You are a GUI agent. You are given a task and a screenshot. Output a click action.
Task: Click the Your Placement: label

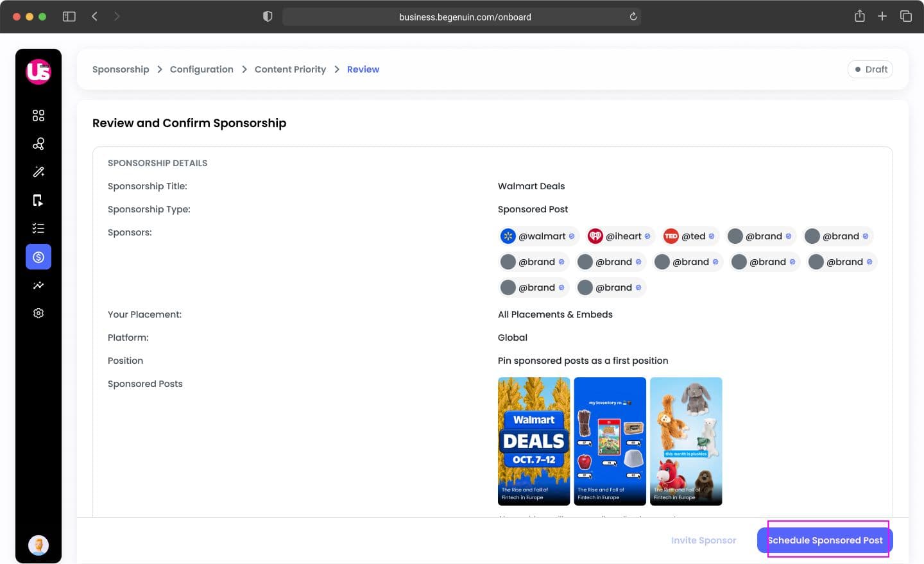coord(144,314)
